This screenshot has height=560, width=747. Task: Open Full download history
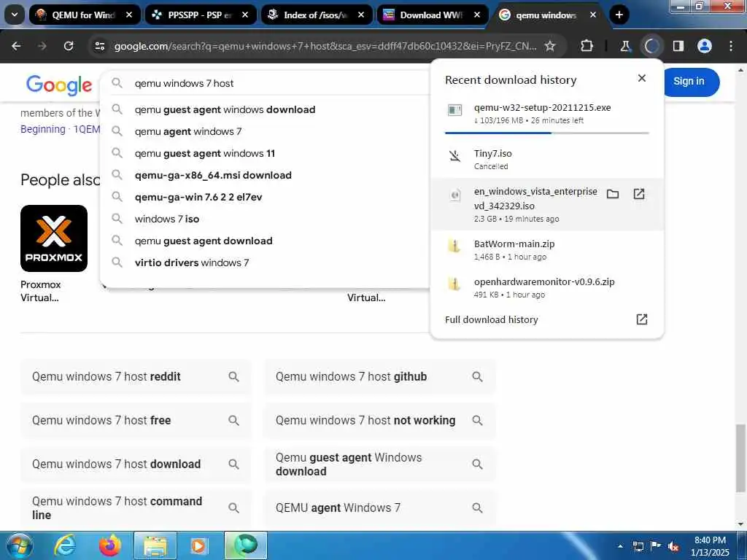point(546,319)
